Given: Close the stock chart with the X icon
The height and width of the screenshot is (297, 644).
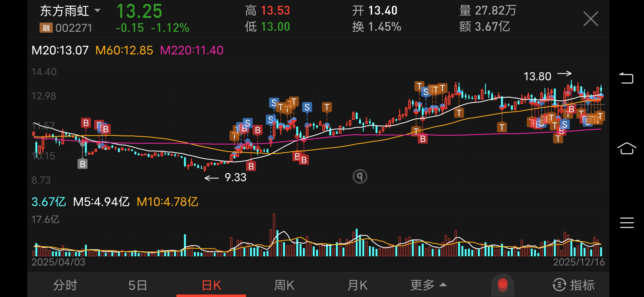Looking at the screenshot, I should point(591,19).
